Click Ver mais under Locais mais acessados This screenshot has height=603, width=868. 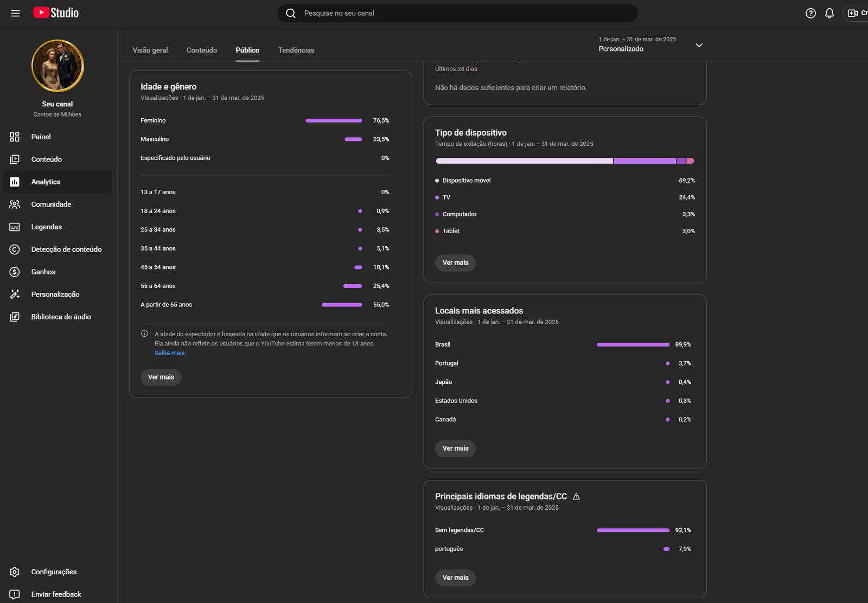(455, 448)
